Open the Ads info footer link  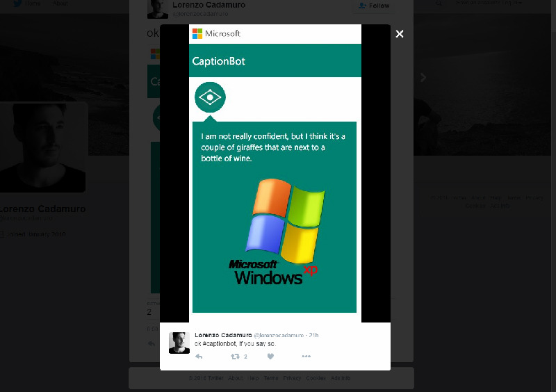(341, 378)
